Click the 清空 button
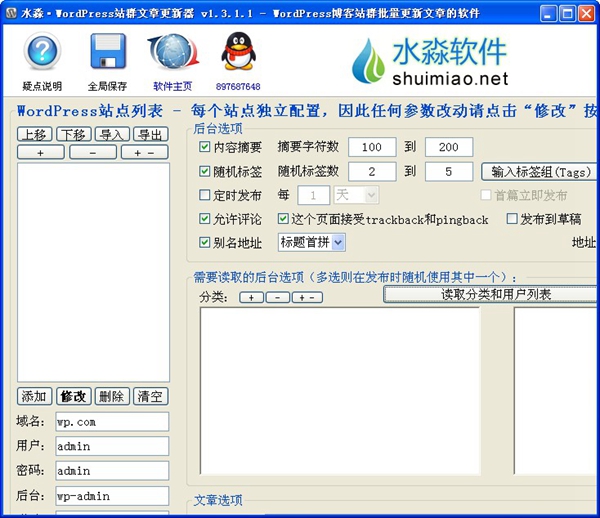 [x=150, y=396]
